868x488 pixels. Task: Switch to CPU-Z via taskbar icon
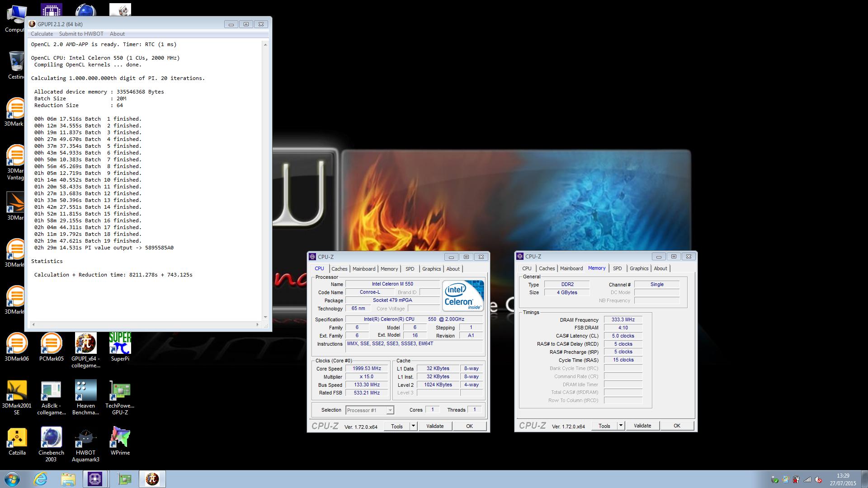point(95,479)
